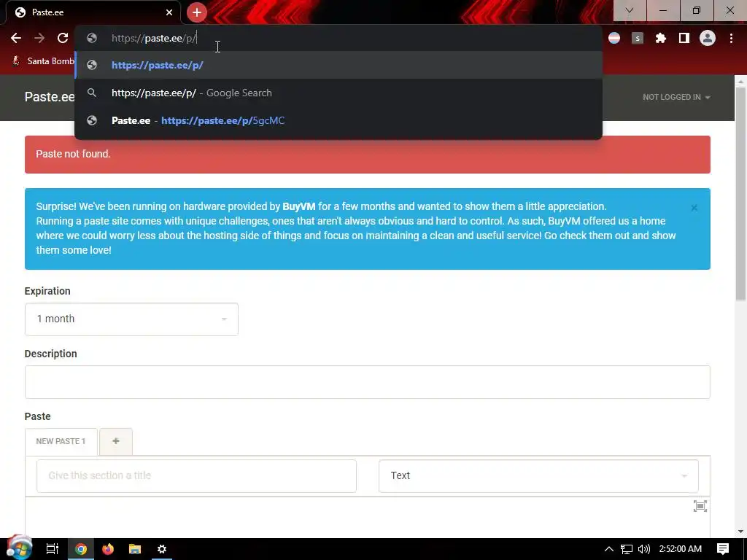The height and width of the screenshot is (560, 747).
Task: Show hidden system tray icons
Action: click(x=609, y=549)
